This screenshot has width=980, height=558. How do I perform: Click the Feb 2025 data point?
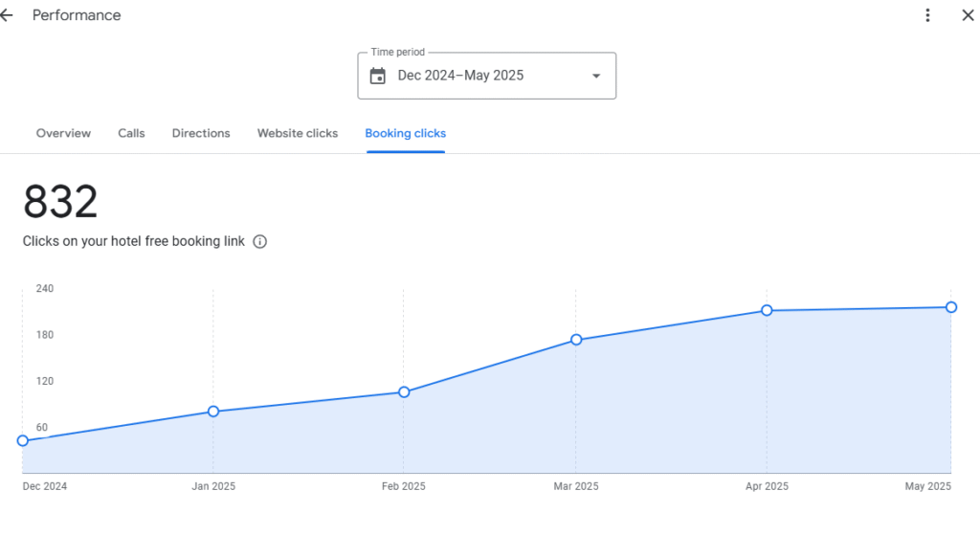click(404, 391)
